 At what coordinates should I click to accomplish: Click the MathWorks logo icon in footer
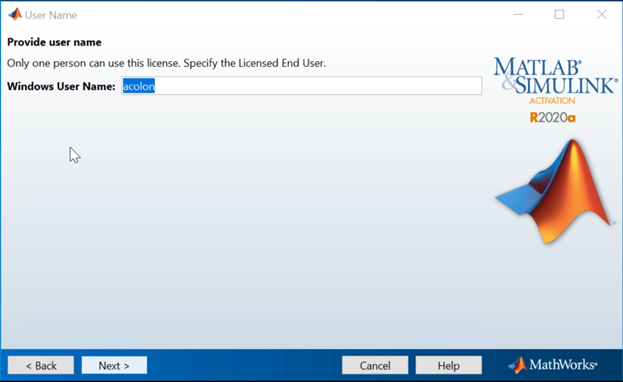pyautogui.click(x=517, y=365)
